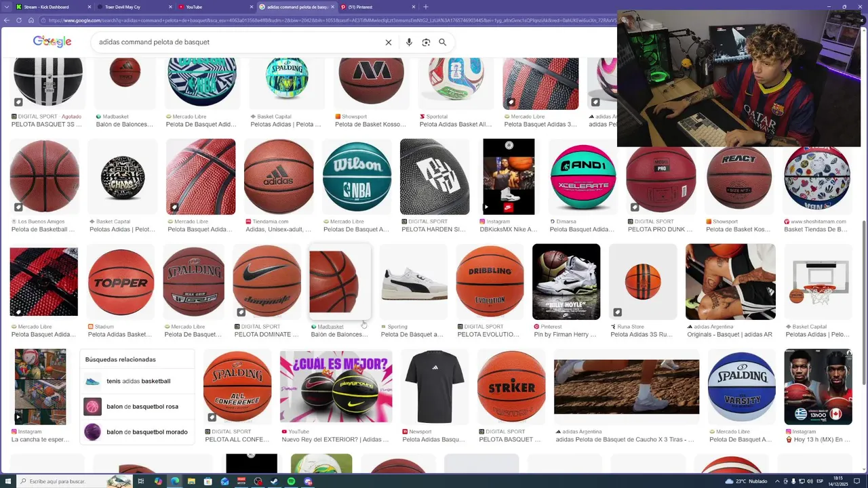The image size is (868, 488).
Task: Launch Copilot from the taskbar
Action: tap(158, 481)
